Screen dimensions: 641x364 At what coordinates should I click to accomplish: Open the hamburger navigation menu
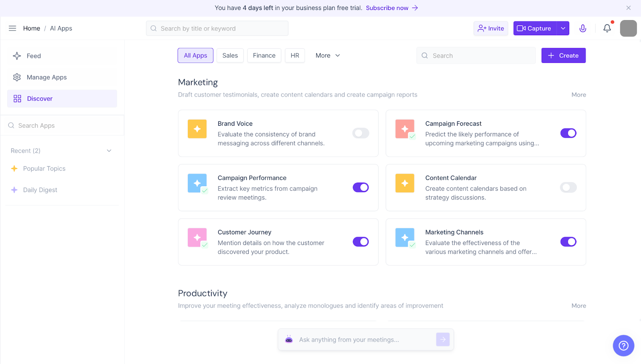[12, 28]
